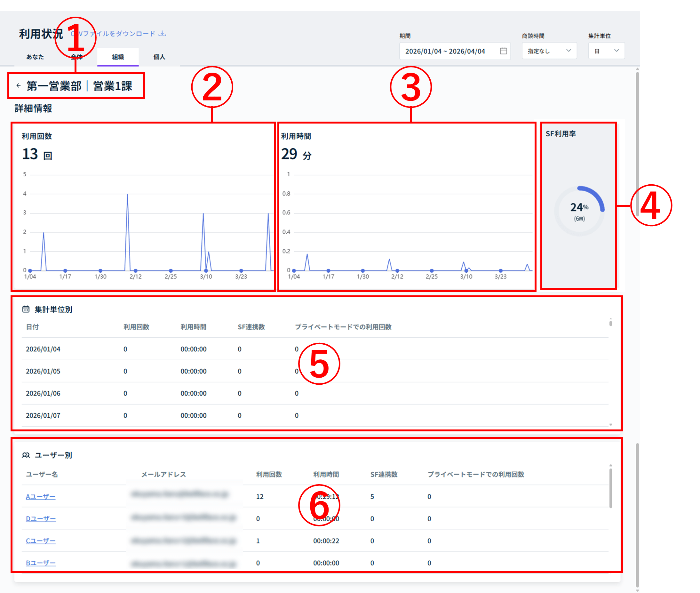Open the calendar icon in period field
The height and width of the screenshot is (593, 700).
(503, 51)
